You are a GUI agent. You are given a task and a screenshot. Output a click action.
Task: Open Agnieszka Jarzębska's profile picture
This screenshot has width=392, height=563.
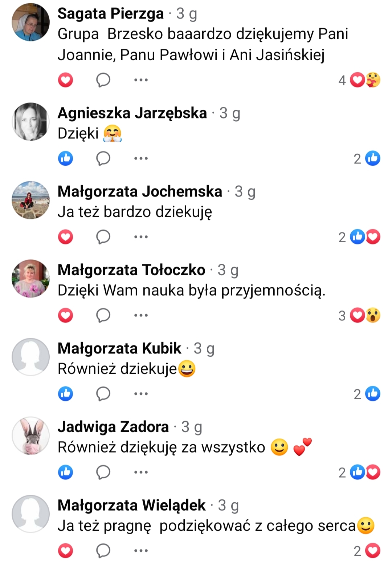click(30, 121)
